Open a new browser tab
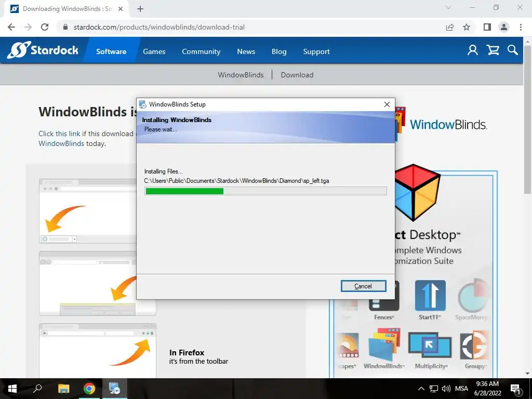Screen dimensions: 532x399 140,9
